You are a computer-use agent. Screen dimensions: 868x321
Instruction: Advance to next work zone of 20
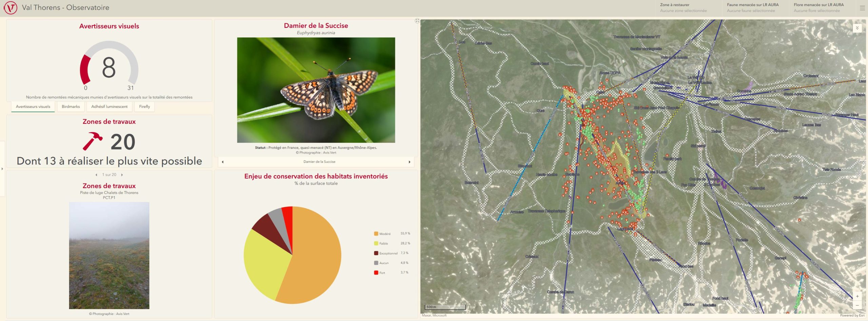122,175
